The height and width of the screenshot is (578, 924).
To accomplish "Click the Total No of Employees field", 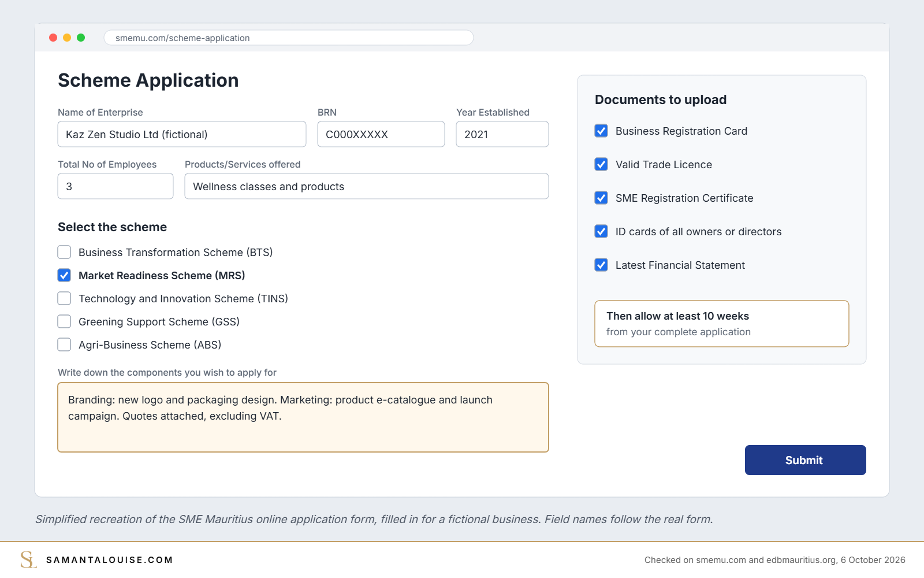I will 115,186.
